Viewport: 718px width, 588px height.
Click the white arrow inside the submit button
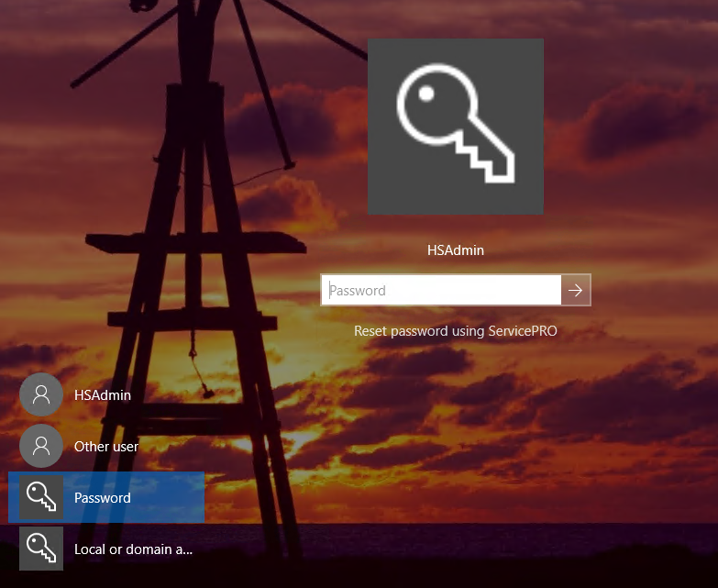[576, 291]
